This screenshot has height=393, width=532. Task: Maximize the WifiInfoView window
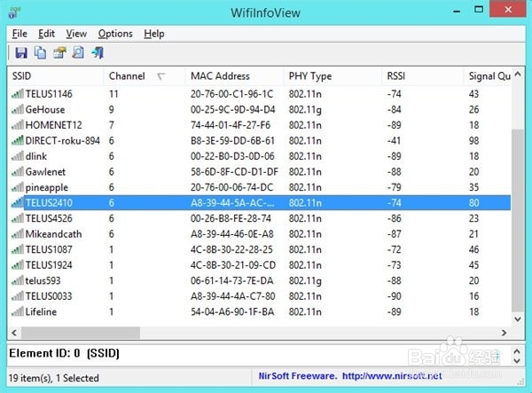[x=479, y=10]
